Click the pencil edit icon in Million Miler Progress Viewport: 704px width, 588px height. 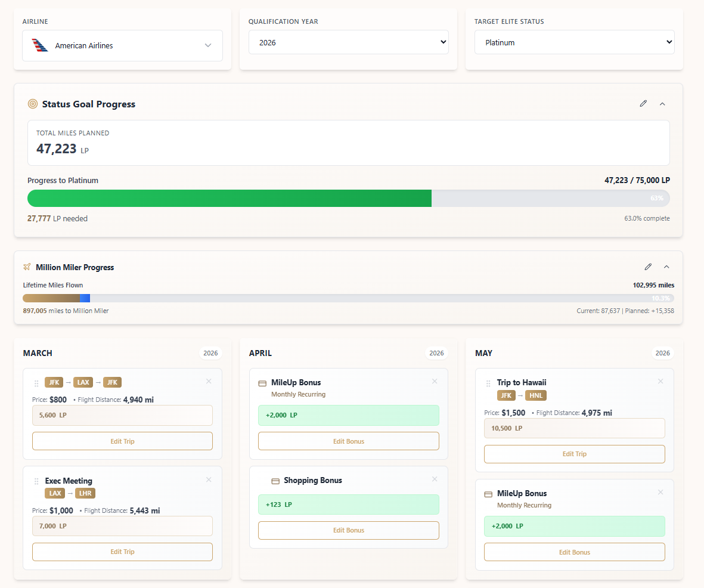(x=648, y=267)
